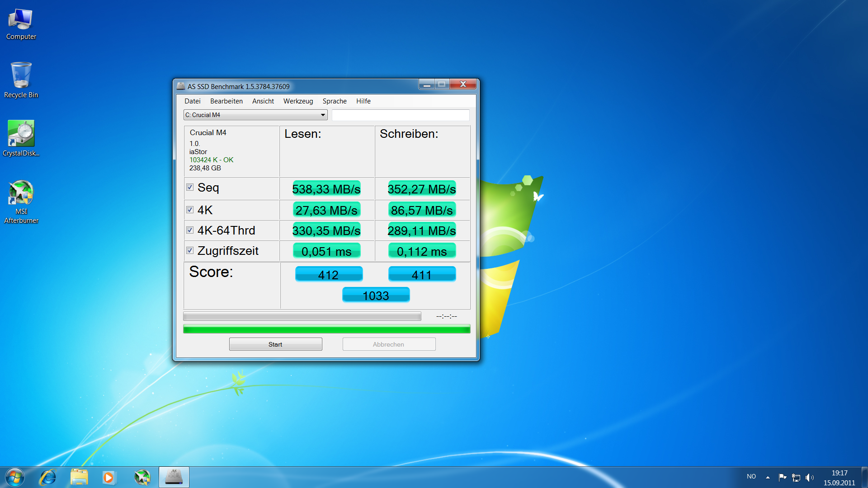Click the empty text field beside drive dropdown
868x488 pixels.
tap(401, 115)
